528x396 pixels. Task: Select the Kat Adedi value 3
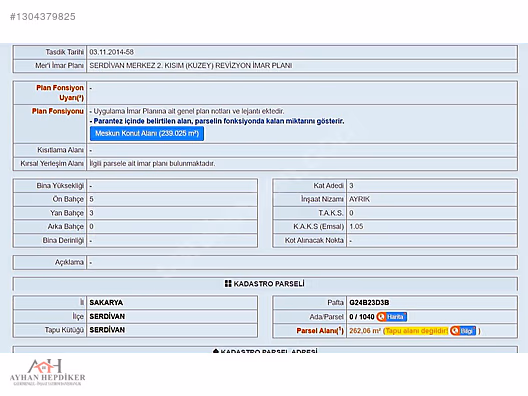(351, 186)
